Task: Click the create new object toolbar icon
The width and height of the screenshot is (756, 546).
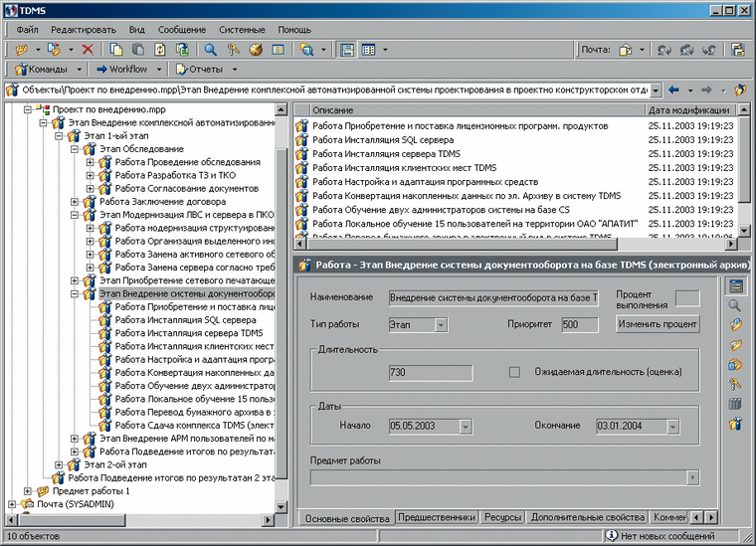Action: (22, 49)
